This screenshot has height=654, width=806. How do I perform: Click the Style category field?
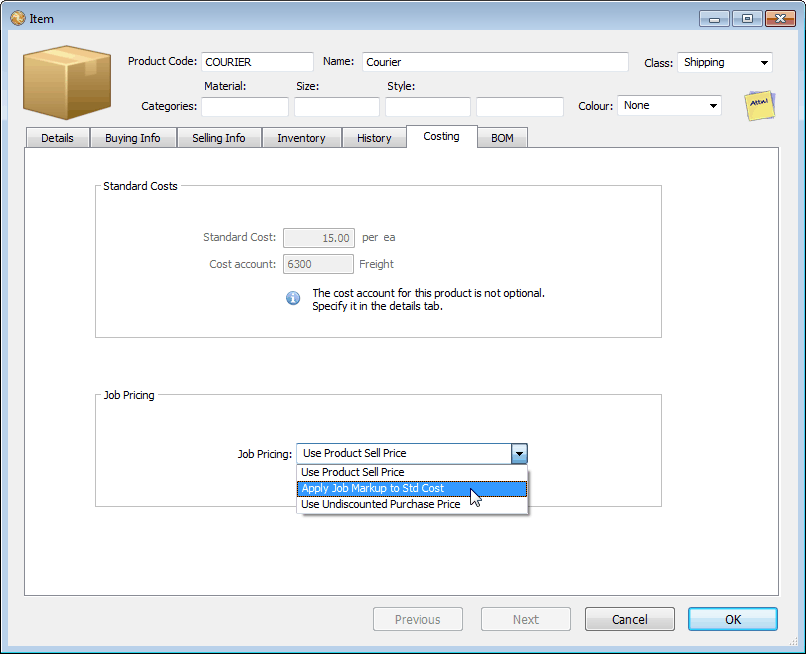tap(428, 107)
